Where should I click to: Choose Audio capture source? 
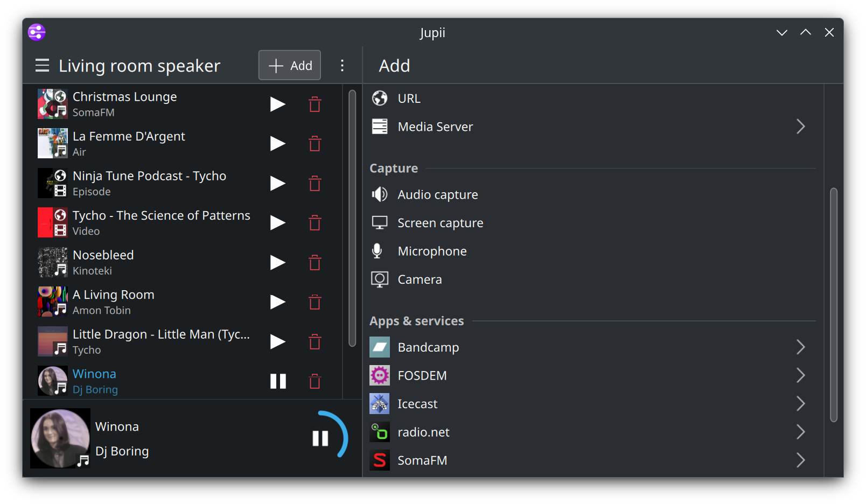click(437, 195)
